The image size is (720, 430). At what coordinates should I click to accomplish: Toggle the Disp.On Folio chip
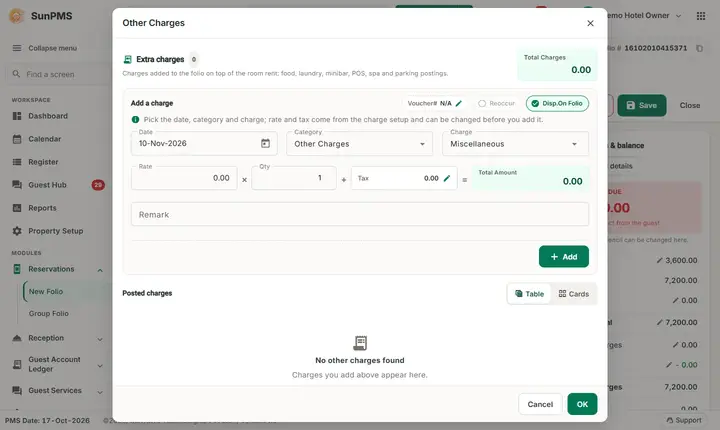tap(557, 103)
